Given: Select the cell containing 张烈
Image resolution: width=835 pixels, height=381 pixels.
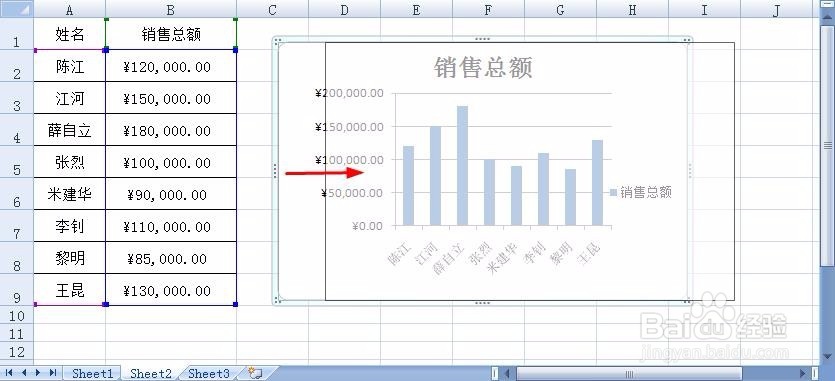Looking at the screenshot, I should (70, 162).
